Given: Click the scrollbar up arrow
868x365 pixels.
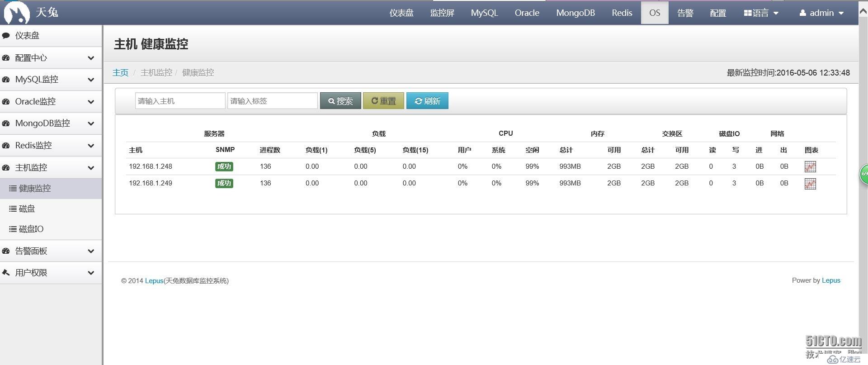Looking at the screenshot, I should tap(863, 12).
